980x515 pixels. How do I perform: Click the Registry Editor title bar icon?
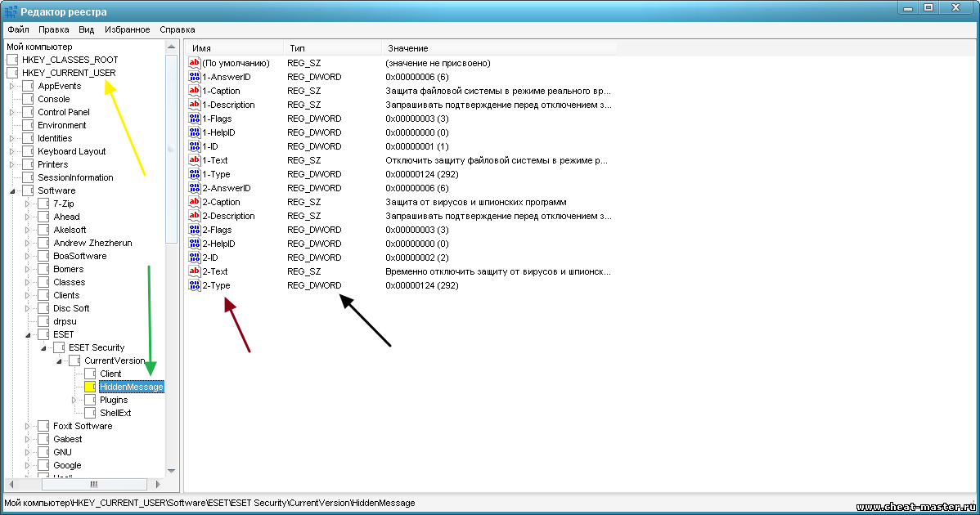(11, 12)
